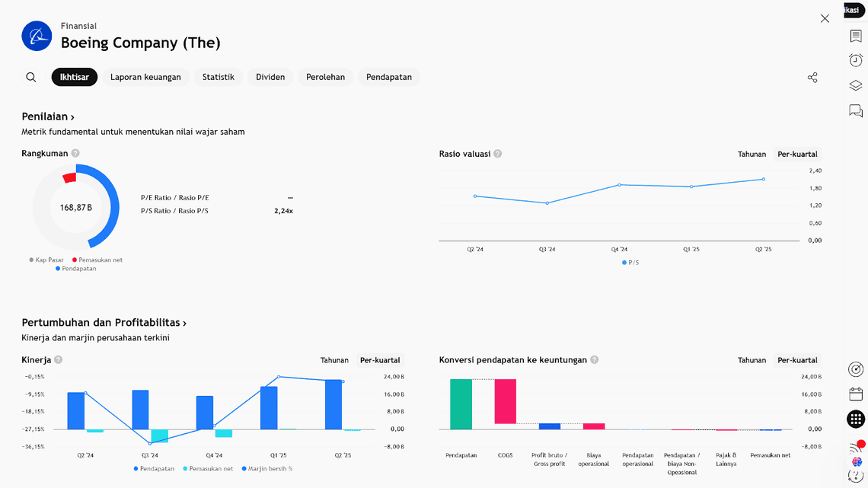Open the chat bubbles icon
This screenshot has width=868, height=488.
856,111
